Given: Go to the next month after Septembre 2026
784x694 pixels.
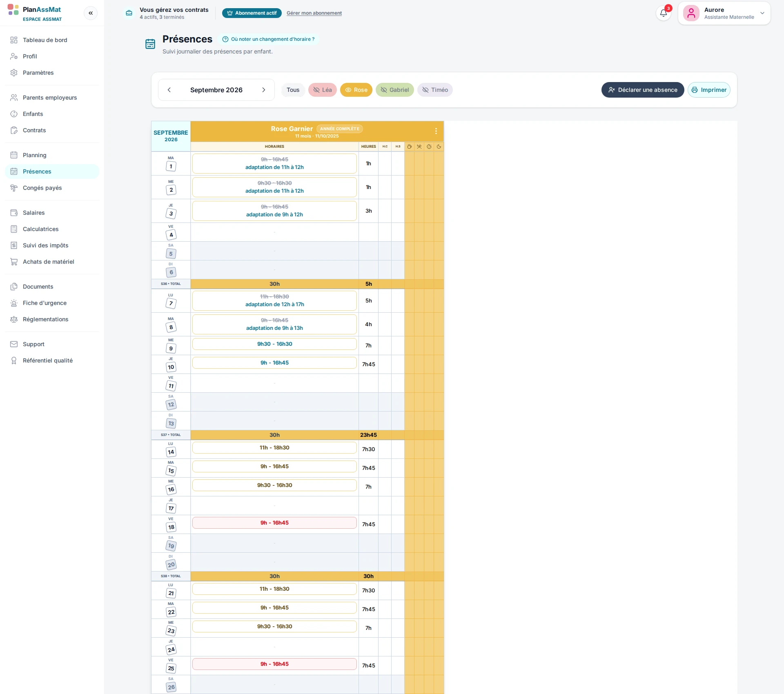Looking at the screenshot, I should [264, 90].
